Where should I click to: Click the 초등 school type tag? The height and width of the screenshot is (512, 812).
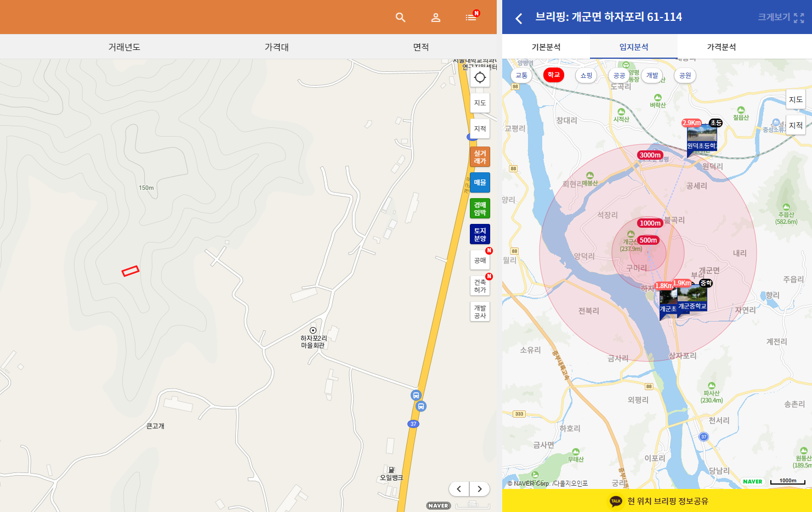[716, 123]
